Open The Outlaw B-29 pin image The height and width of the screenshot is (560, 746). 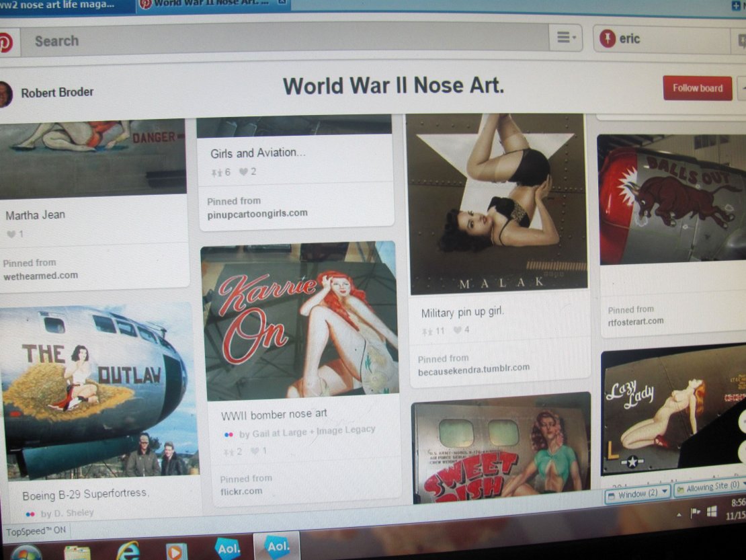click(99, 391)
